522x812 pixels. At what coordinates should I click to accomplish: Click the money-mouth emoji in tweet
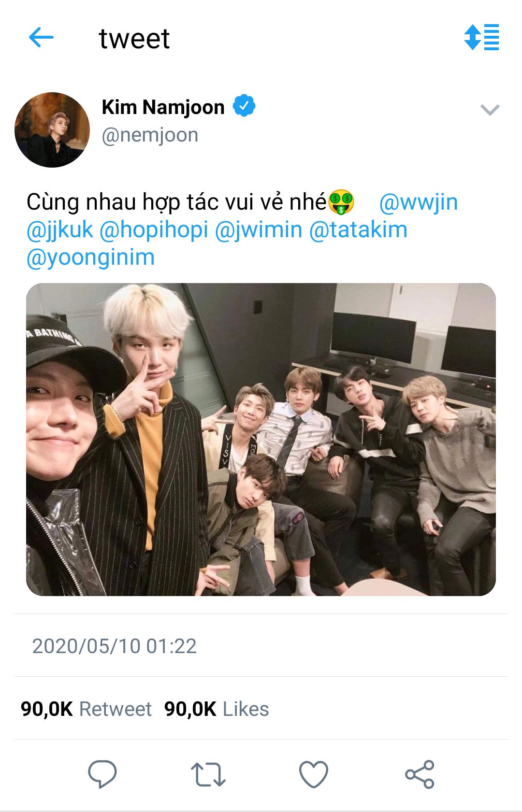tap(341, 202)
